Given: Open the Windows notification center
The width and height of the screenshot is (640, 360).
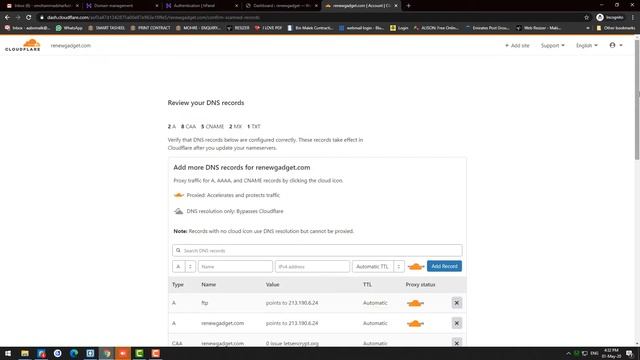Looking at the screenshot, I should pyautogui.click(x=630, y=353).
